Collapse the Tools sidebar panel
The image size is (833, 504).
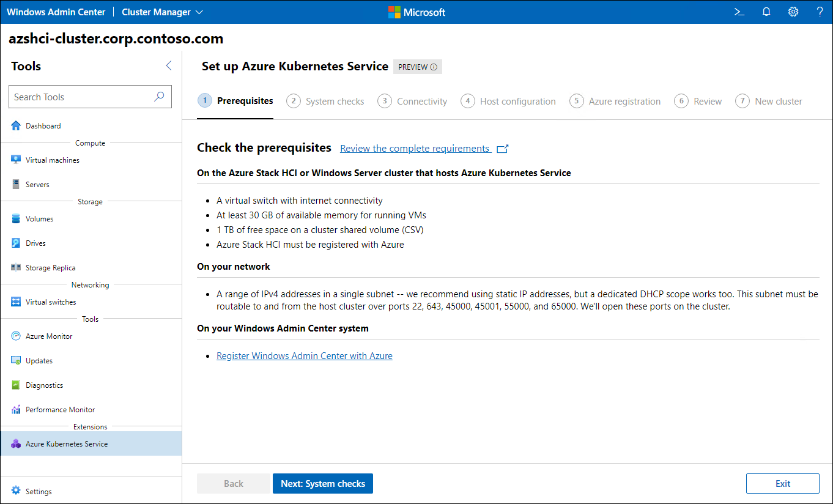click(x=169, y=65)
